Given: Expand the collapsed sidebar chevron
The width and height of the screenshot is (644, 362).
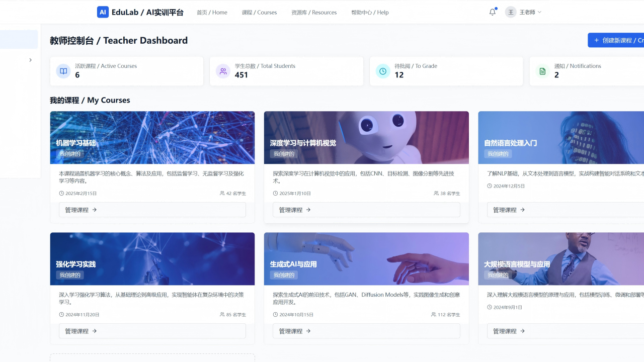Looking at the screenshot, I should pyautogui.click(x=30, y=60).
